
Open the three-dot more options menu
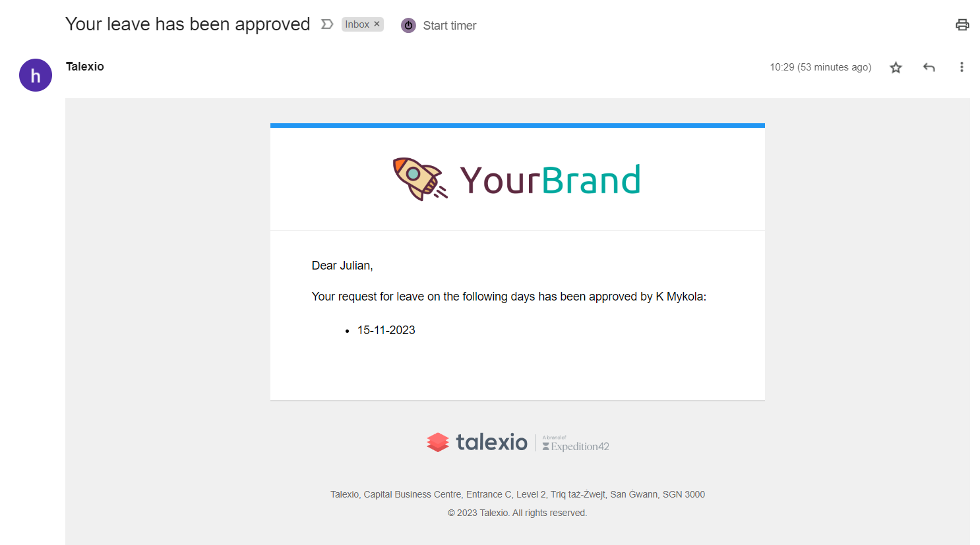962,67
